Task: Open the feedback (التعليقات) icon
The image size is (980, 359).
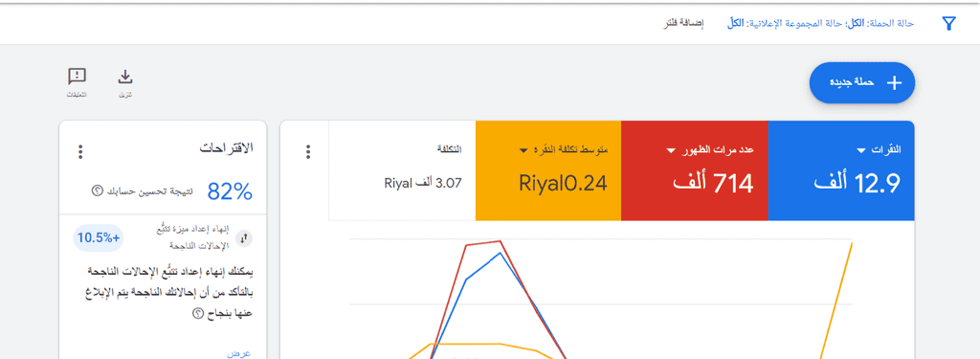Action: pyautogui.click(x=77, y=77)
